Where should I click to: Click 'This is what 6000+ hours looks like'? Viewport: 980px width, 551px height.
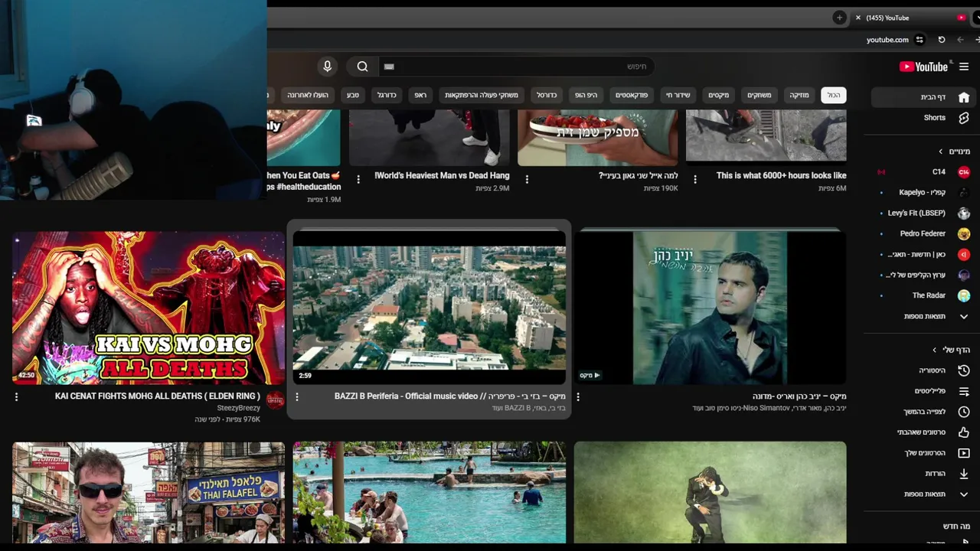point(781,175)
